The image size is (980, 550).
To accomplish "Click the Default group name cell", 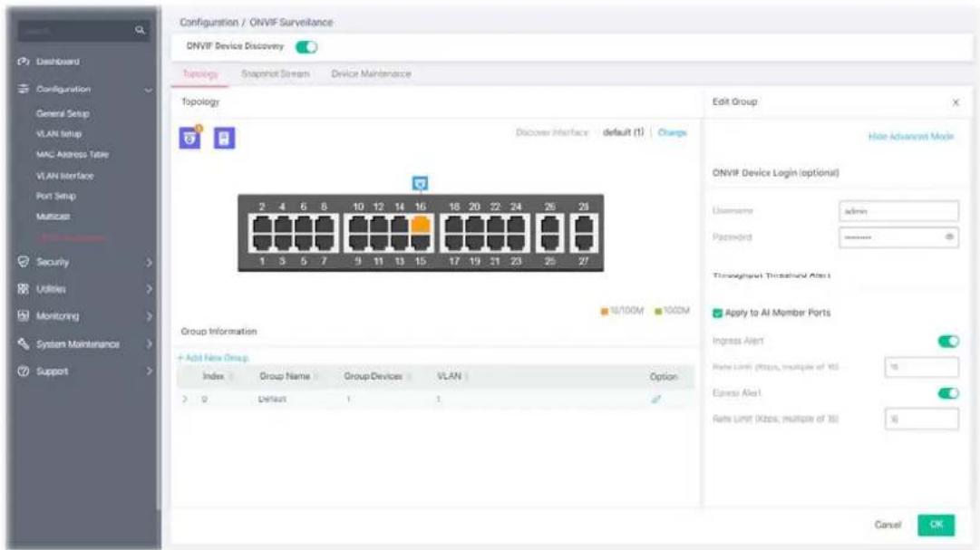I will coord(273,399).
